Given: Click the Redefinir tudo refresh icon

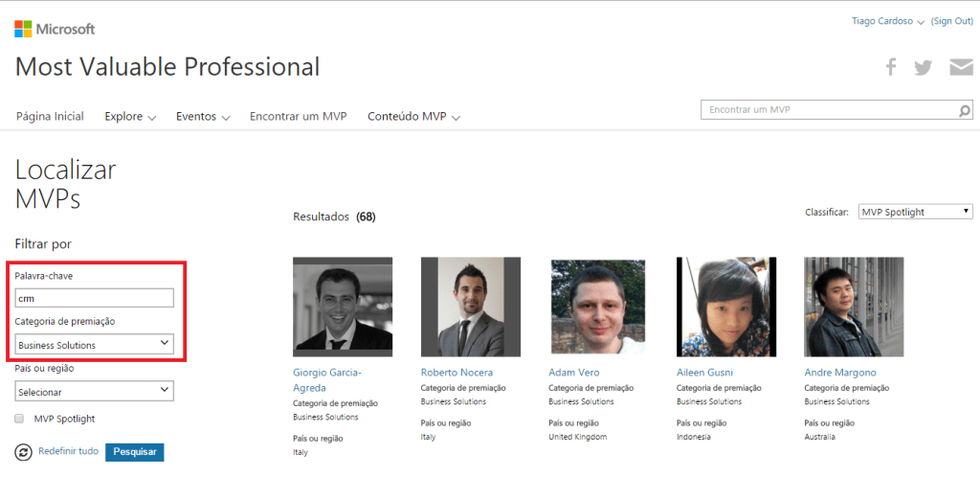Looking at the screenshot, I should pos(24,452).
